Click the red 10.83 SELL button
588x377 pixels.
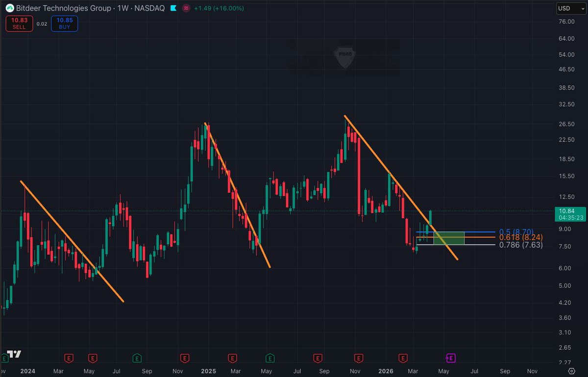pos(19,24)
